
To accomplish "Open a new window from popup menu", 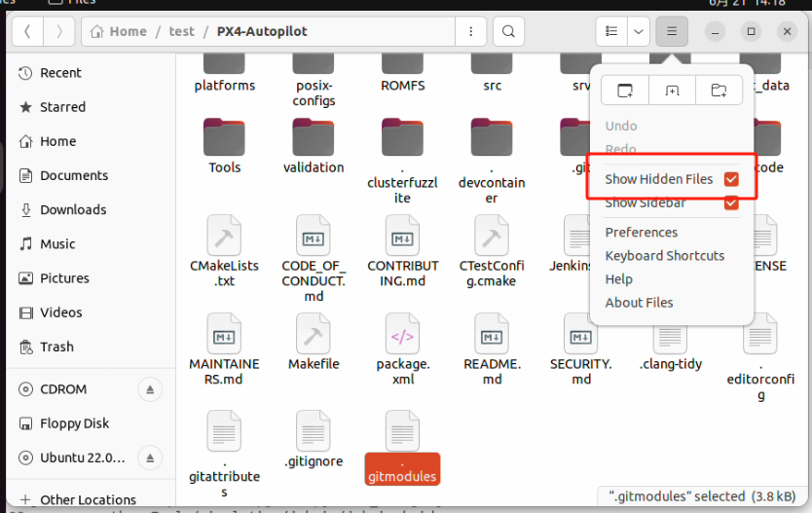I will tap(625, 91).
